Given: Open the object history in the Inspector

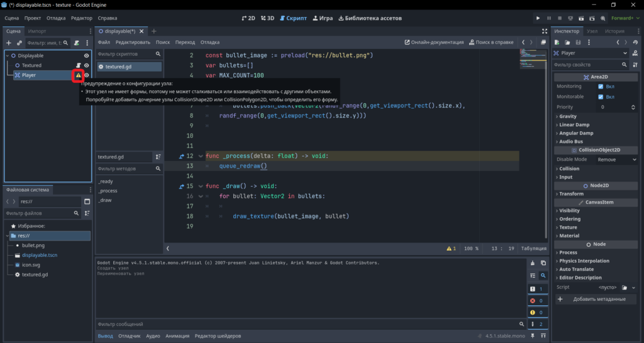Looking at the screenshot, I should [635, 42].
